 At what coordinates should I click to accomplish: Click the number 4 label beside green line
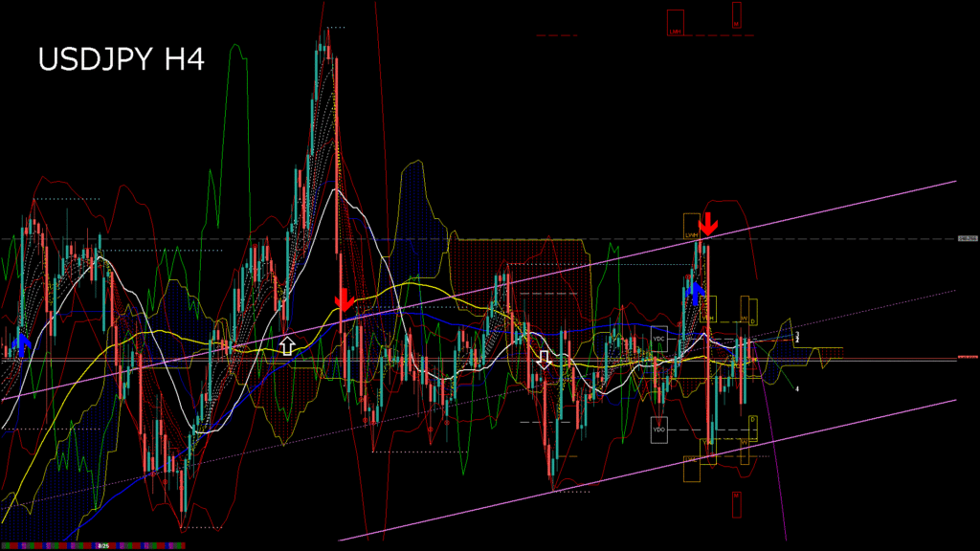click(x=797, y=388)
